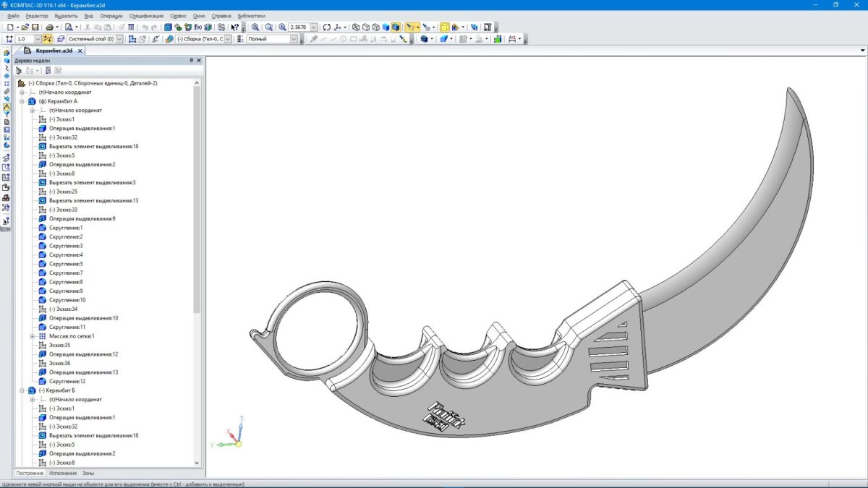Viewport: 868px width, 488px height.
Task: Pin the model tree panel
Action: click(x=191, y=61)
